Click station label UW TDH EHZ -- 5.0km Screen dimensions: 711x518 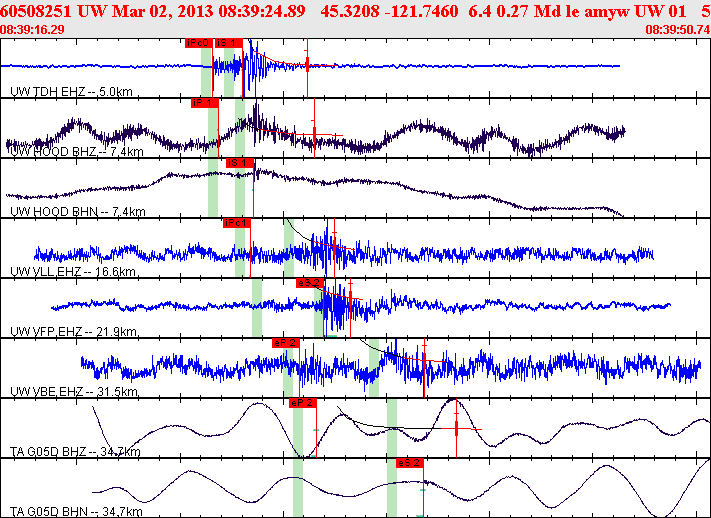click(x=71, y=92)
